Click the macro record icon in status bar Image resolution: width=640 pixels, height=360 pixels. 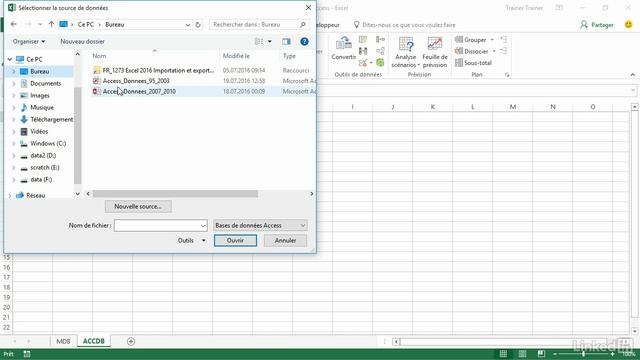click(x=27, y=354)
